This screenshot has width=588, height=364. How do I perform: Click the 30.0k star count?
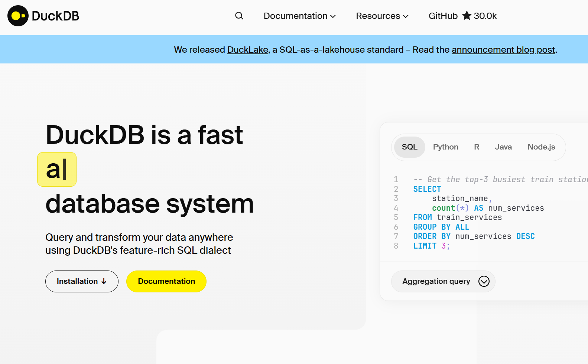[485, 16]
